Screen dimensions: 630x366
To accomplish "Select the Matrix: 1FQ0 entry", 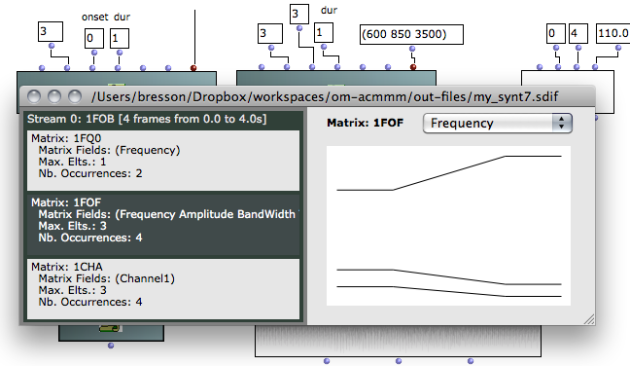I will [163, 160].
